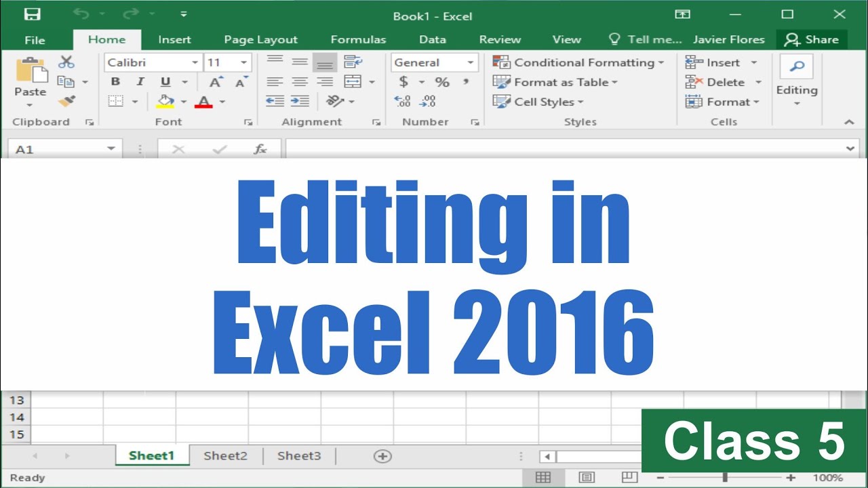Click Format as Table button
The image size is (868, 488).
pos(555,82)
